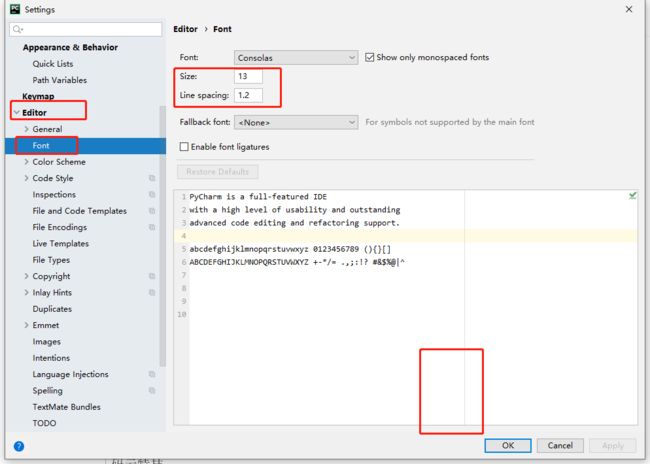Image resolution: width=650 pixels, height=464 pixels.
Task: Open Spelling settings page
Action: pyautogui.click(x=47, y=391)
